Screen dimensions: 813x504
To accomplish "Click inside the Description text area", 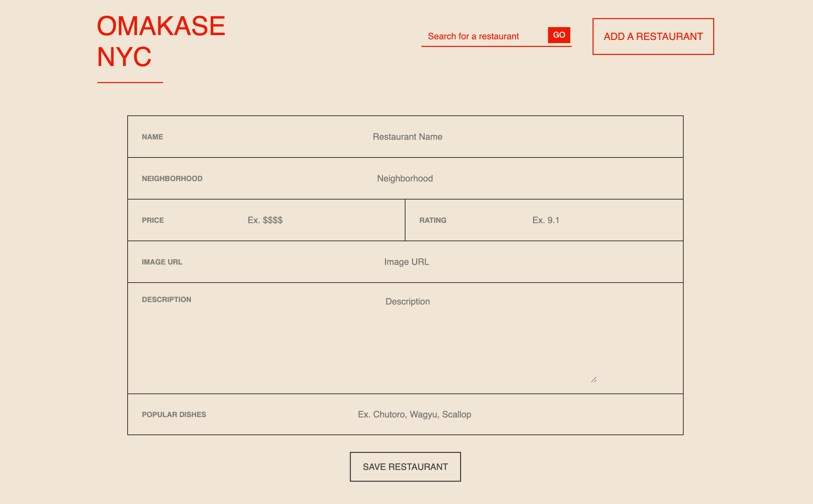I will pyautogui.click(x=408, y=338).
